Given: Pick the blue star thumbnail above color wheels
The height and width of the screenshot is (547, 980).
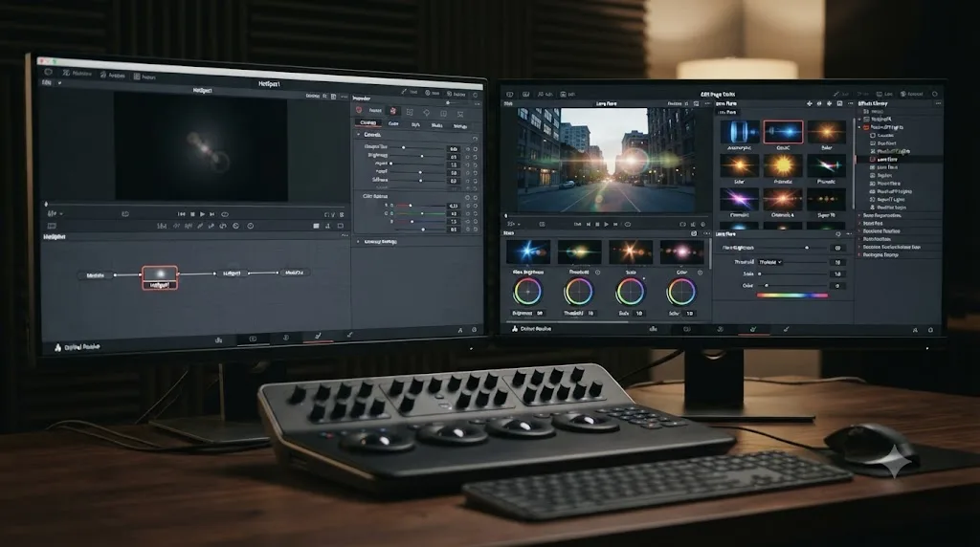Looking at the screenshot, I should pyautogui.click(x=528, y=252).
